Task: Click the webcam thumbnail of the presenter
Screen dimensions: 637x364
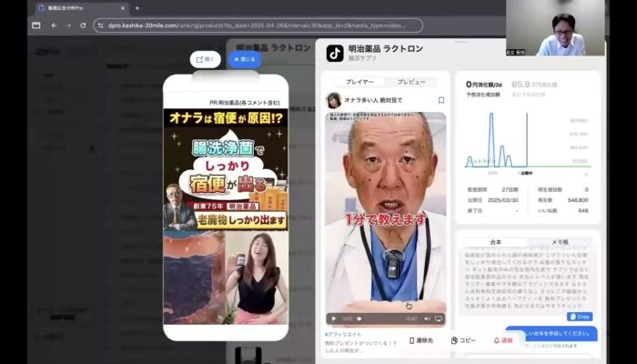Action: click(x=555, y=27)
